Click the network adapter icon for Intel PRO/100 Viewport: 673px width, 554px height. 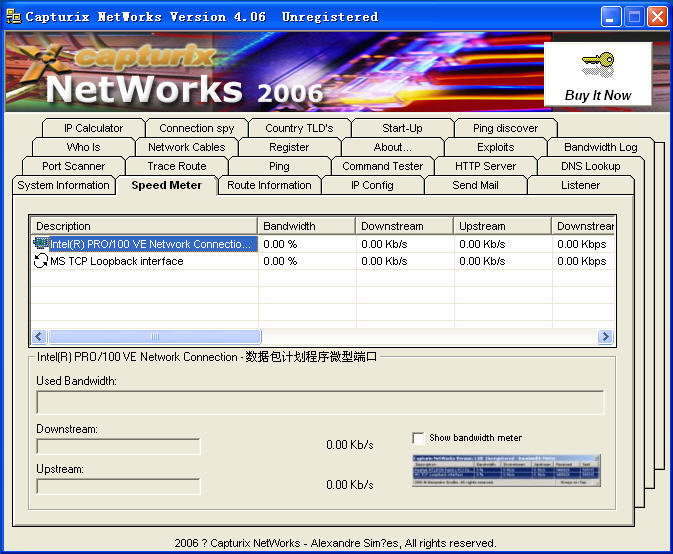point(41,244)
